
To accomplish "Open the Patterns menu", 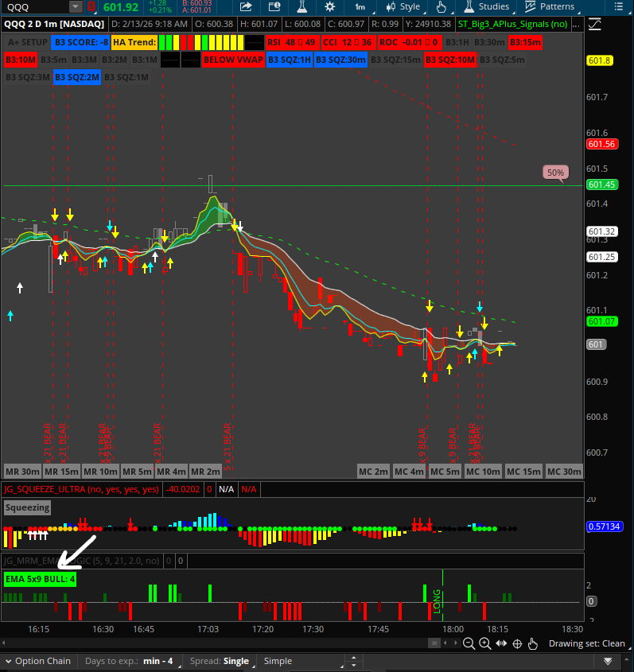I will 552,7.
